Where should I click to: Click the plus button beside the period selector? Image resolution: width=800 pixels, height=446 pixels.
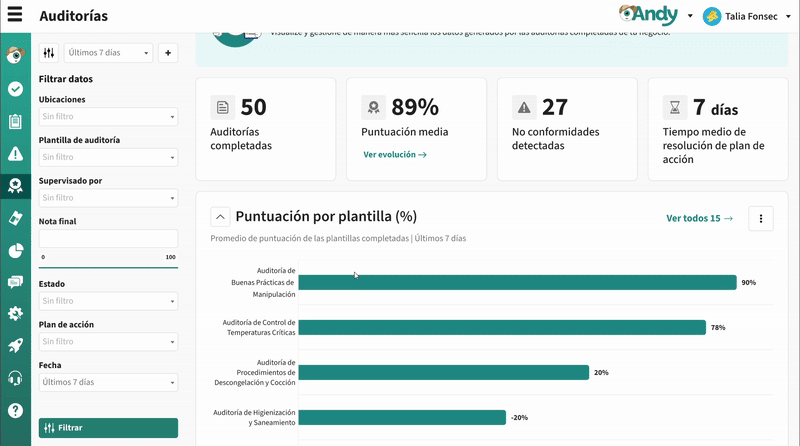tap(168, 53)
